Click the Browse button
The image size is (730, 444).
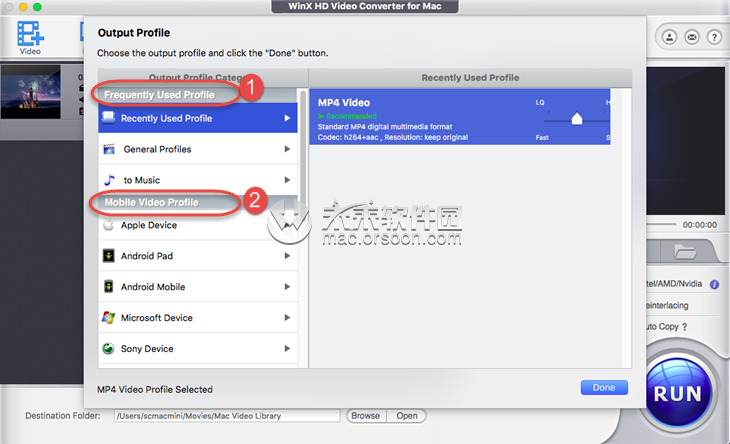coord(365,416)
